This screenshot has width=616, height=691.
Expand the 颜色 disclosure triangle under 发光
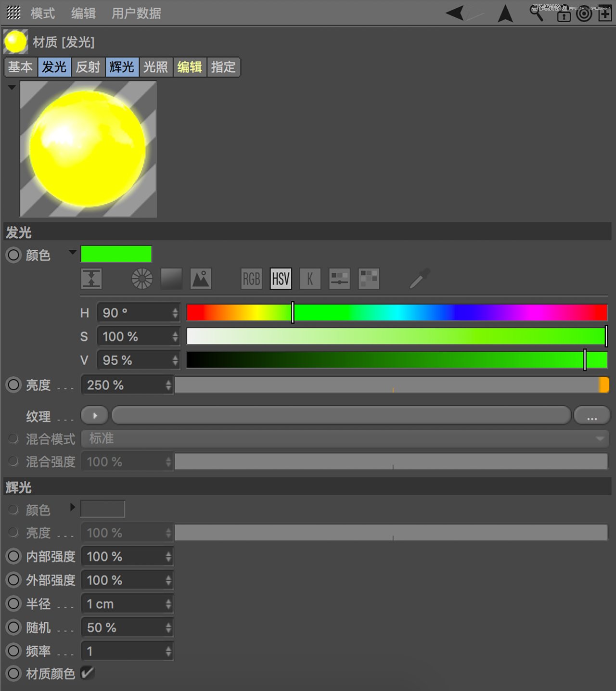72,252
